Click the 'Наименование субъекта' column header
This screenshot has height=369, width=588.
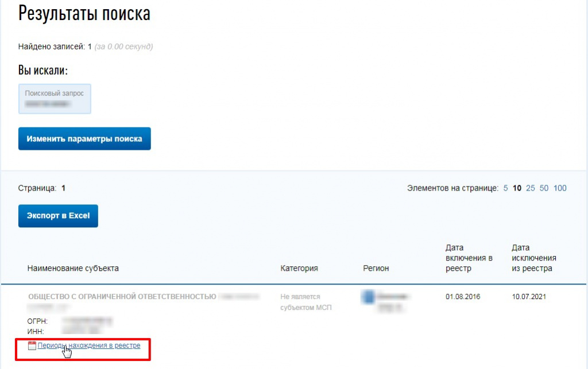73,268
